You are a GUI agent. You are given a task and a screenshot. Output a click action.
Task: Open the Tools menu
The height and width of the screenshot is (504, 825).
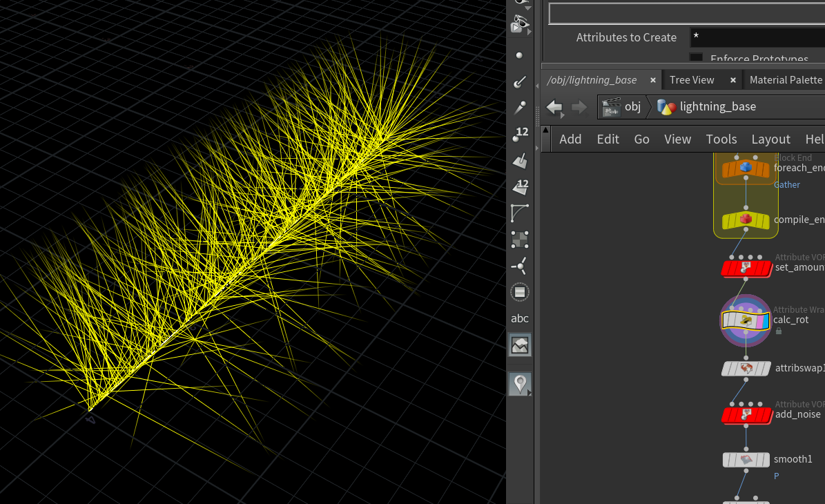pos(721,139)
